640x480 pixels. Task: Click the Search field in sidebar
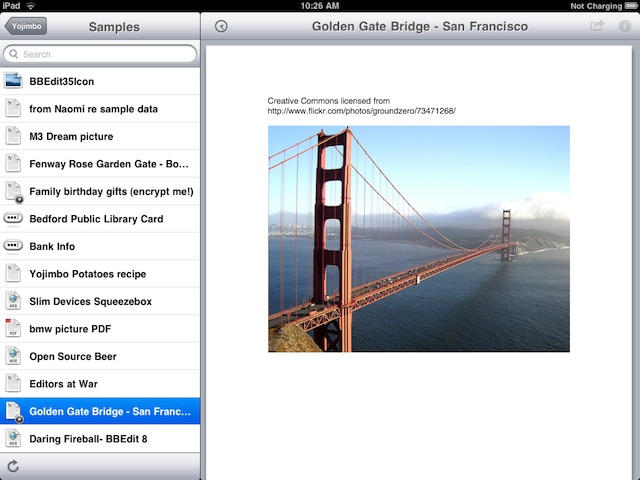coord(100,54)
